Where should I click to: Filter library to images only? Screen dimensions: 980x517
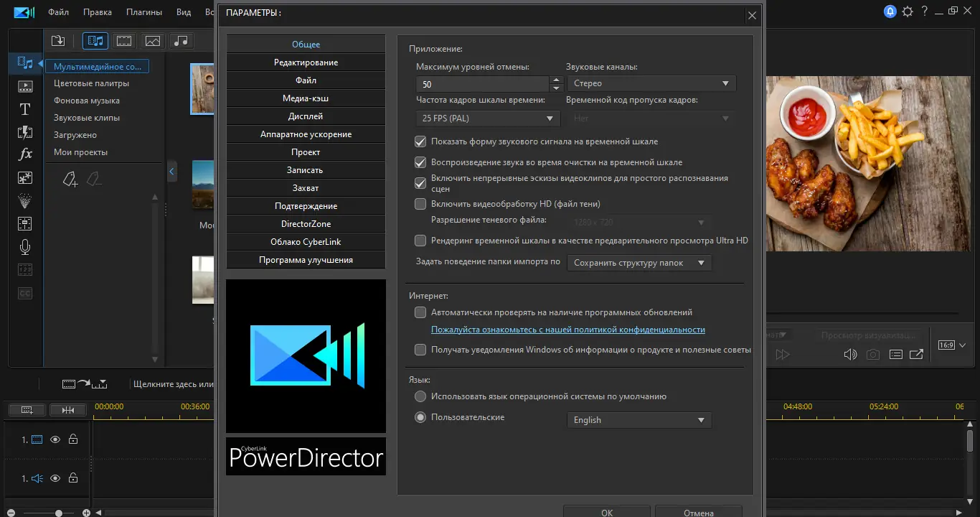pos(151,41)
